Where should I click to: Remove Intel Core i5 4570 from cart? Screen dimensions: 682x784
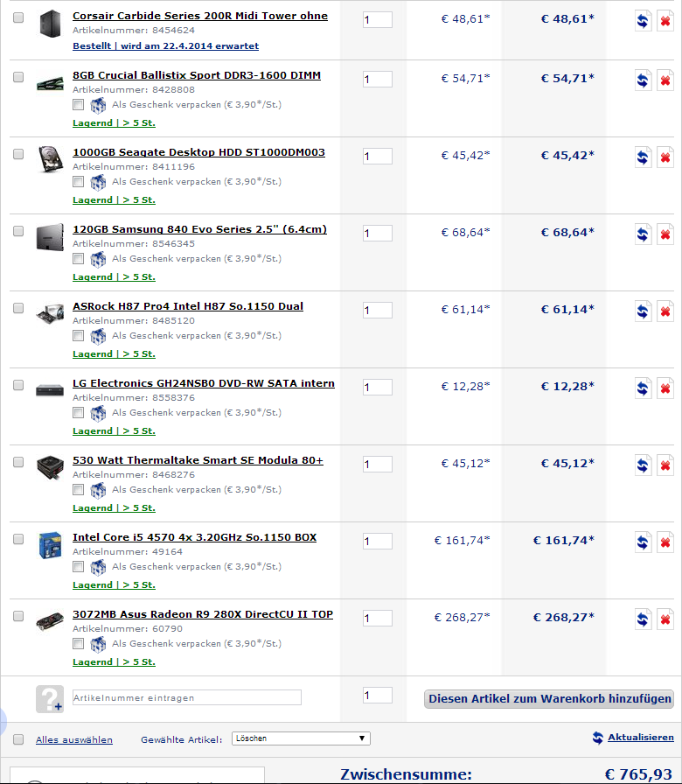pos(665,542)
